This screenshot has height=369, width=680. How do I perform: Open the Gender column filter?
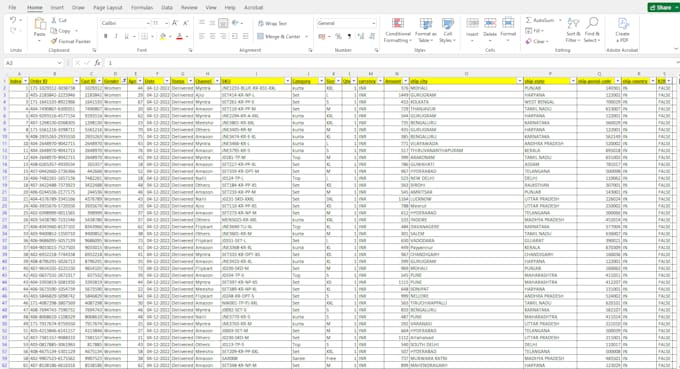coord(124,81)
